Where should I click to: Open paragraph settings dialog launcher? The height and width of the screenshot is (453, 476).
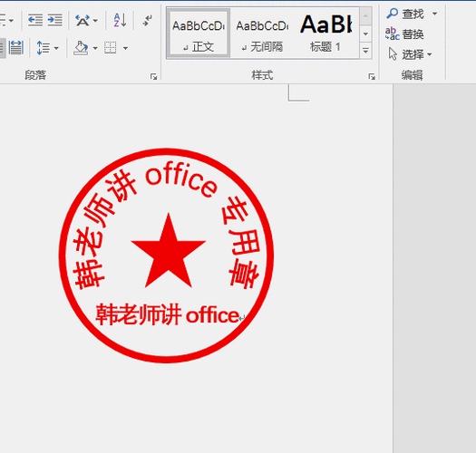click(x=153, y=77)
